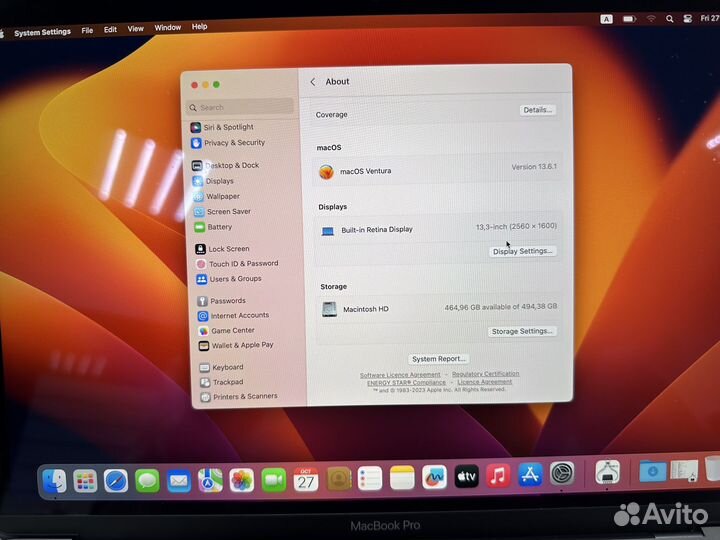The height and width of the screenshot is (540, 720).
Task: Open the Licence Agreement link
Action: click(x=484, y=382)
